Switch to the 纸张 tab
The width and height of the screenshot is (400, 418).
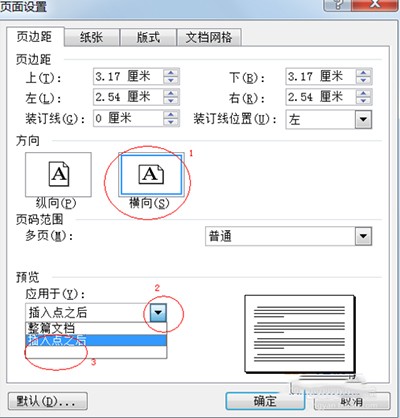[92, 37]
